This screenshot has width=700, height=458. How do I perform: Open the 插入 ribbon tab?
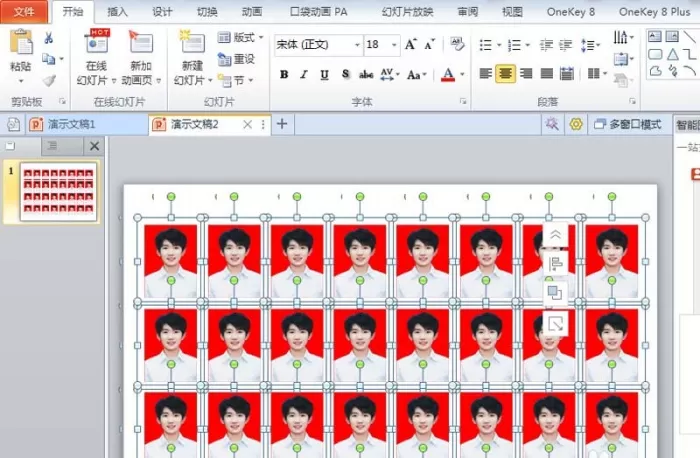[x=117, y=12]
